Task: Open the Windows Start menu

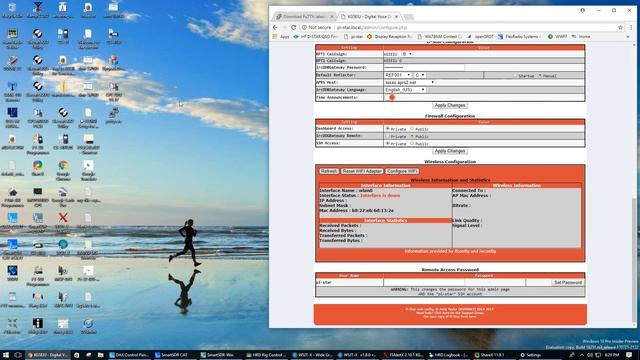Action: (6, 355)
